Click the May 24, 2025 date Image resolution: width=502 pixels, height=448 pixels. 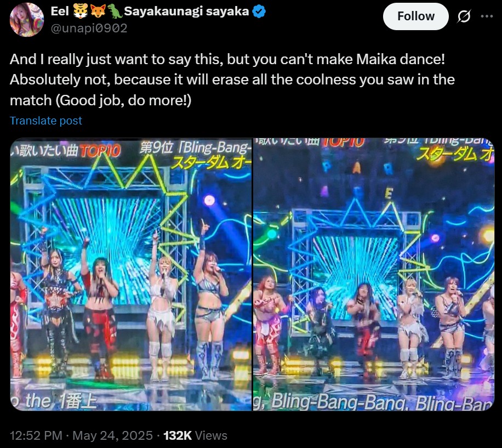112,435
